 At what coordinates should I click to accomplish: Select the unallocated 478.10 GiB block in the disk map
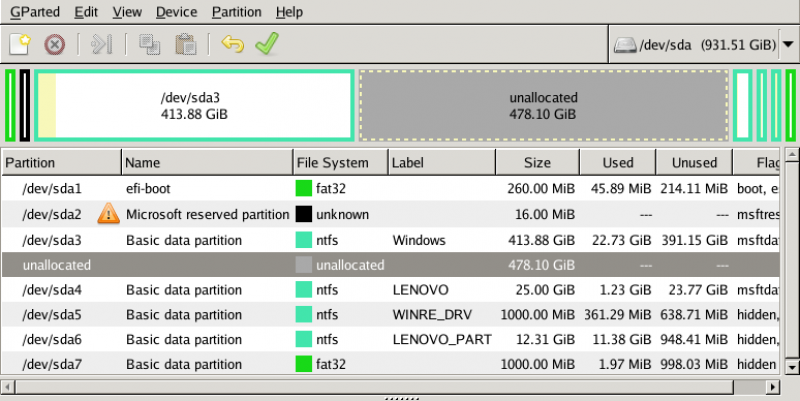click(x=543, y=106)
